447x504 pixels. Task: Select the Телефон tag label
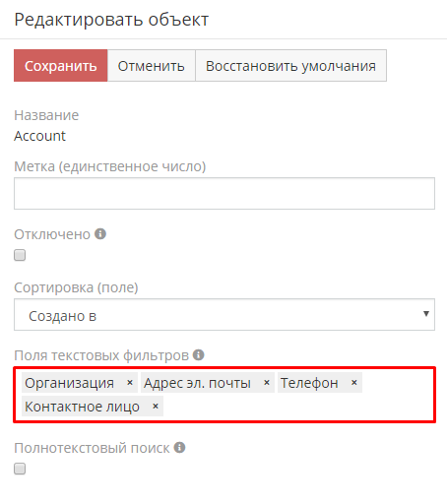pos(309,383)
